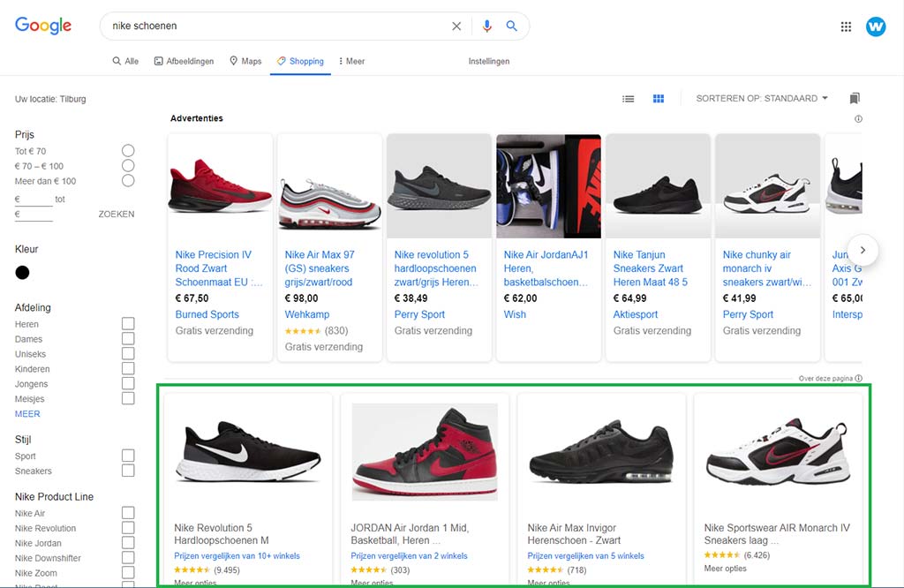904x588 pixels.
Task: Open the Maps tab
Action: tap(245, 61)
